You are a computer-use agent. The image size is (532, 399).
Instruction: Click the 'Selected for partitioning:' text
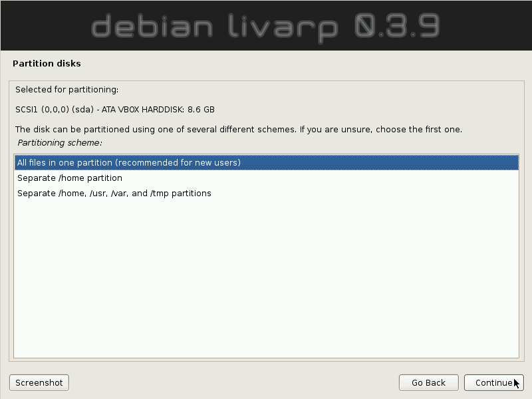67,90
